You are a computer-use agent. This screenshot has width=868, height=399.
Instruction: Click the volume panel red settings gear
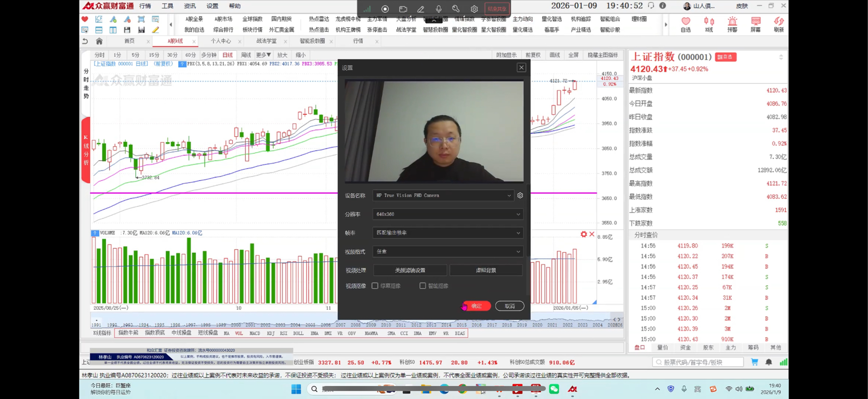[x=584, y=234]
